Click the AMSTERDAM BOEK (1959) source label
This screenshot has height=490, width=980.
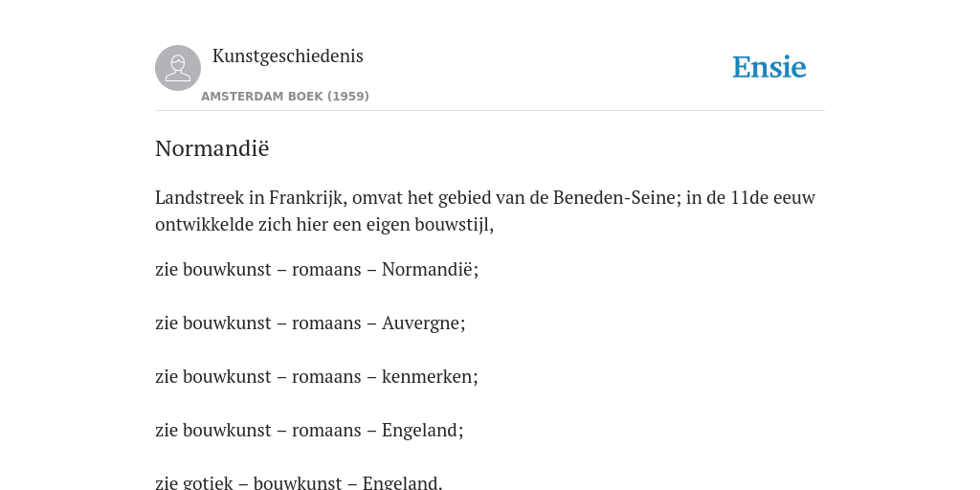pyautogui.click(x=285, y=97)
